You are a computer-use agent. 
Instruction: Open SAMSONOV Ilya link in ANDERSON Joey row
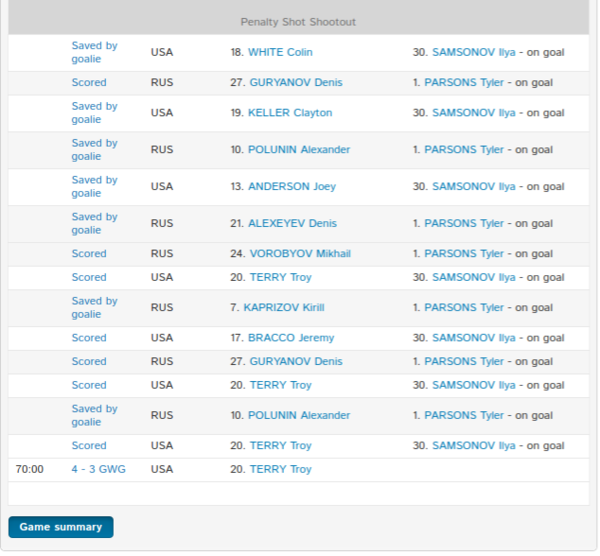coord(474,186)
